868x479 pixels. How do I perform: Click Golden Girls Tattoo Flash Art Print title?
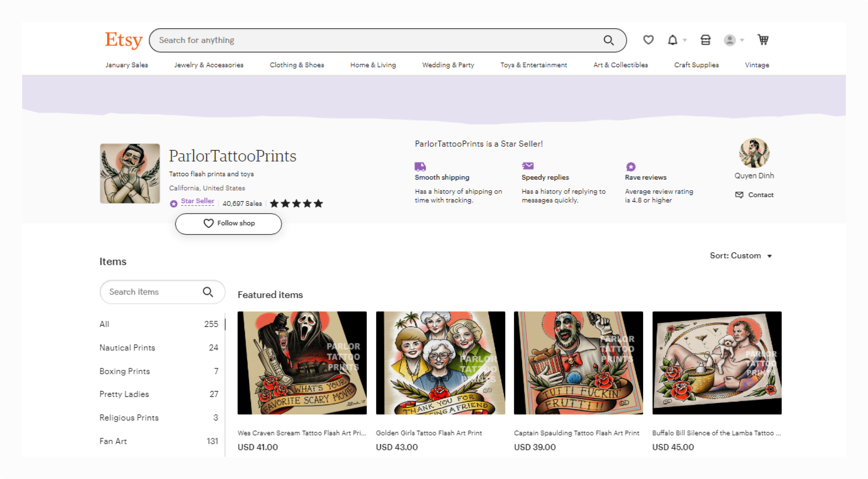click(429, 433)
